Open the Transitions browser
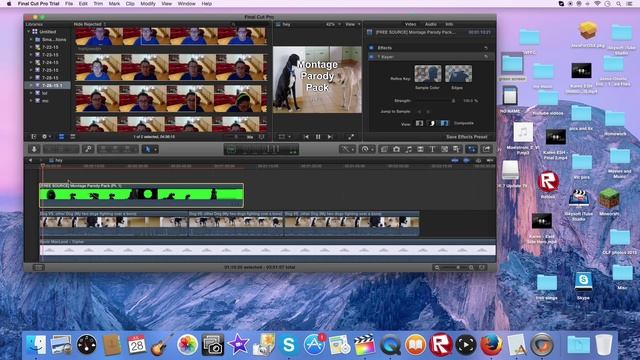Image resolution: width=640 pixels, height=360 pixels. (420, 149)
